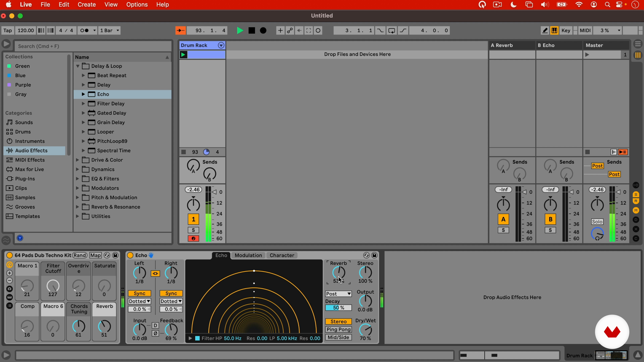Toggle Draw Mode pencil icon

pos(545,31)
